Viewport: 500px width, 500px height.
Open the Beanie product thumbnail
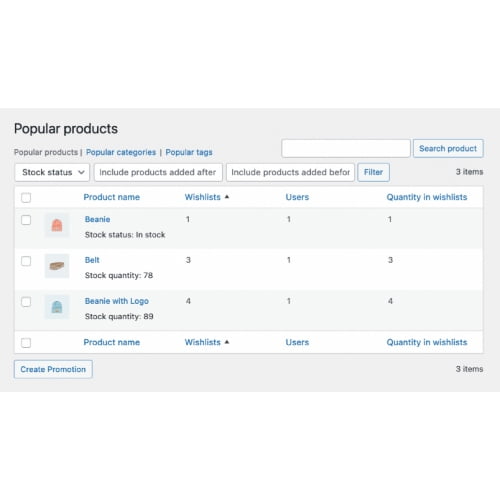[x=57, y=225]
